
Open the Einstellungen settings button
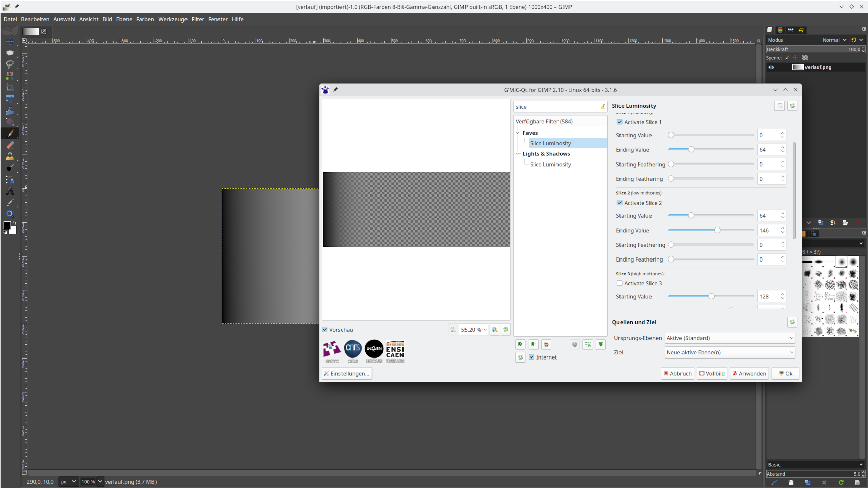click(347, 374)
